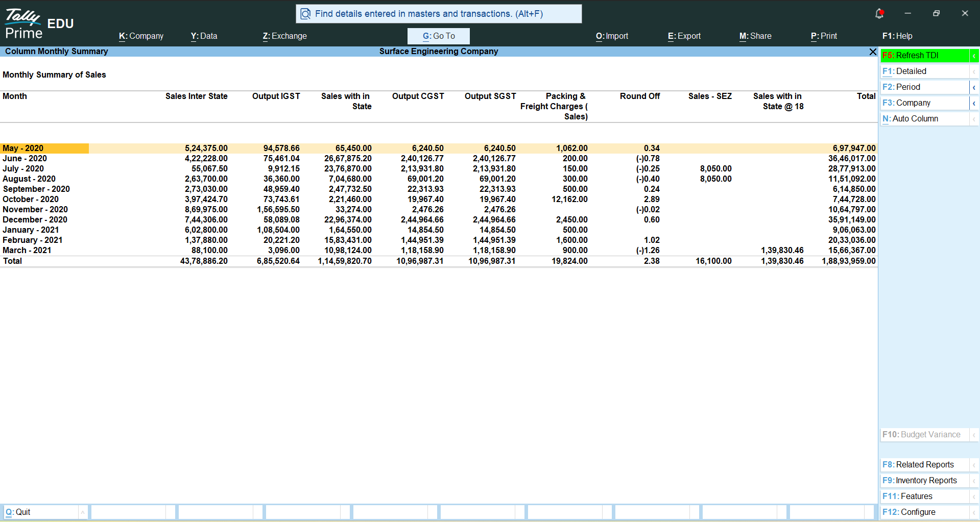This screenshot has width=980, height=522.
Task: Select the October - 2020 row
Action: [x=439, y=200]
